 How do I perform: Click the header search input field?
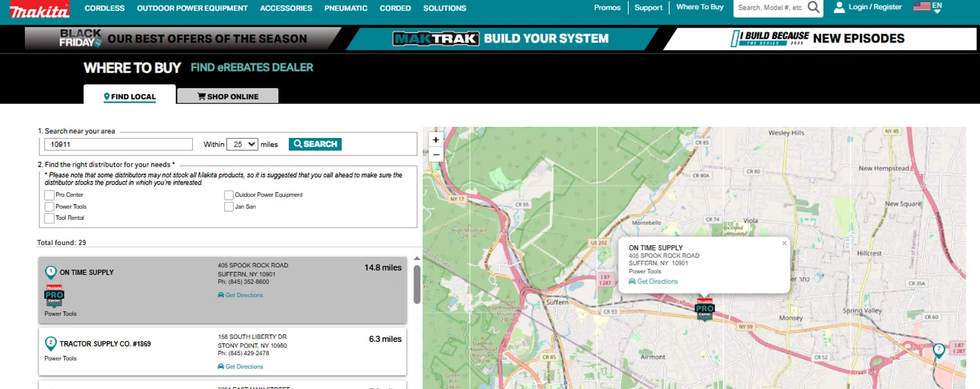click(770, 8)
